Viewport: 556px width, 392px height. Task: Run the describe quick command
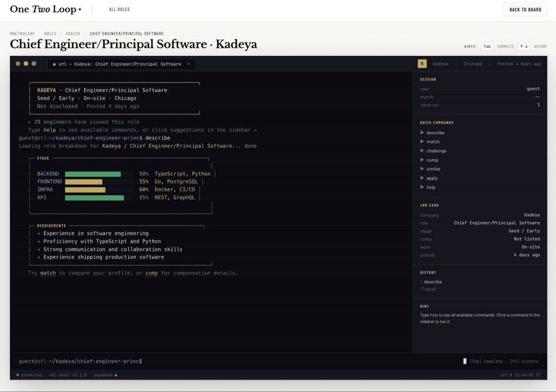pyautogui.click(x=435, y=132)
